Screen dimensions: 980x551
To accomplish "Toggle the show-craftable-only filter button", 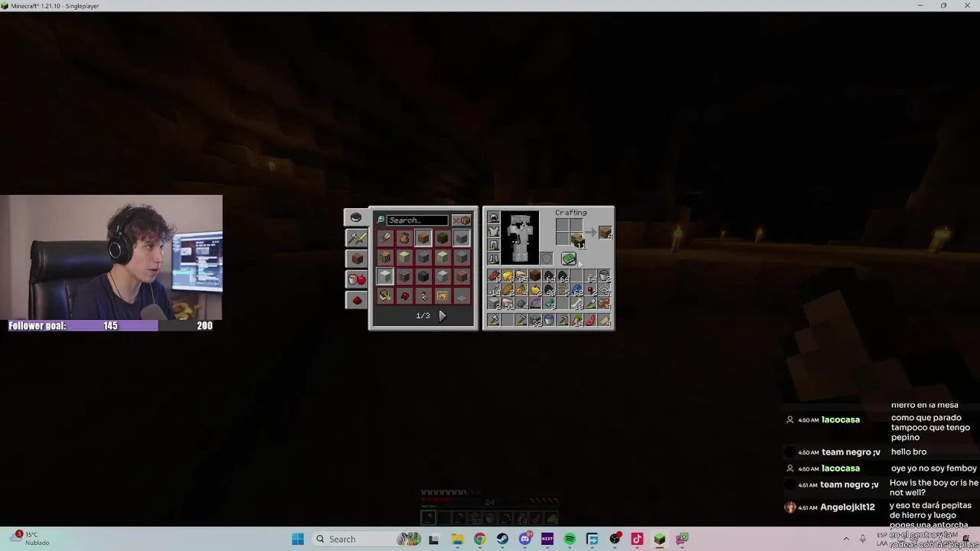I will click(x=462, y=220).
